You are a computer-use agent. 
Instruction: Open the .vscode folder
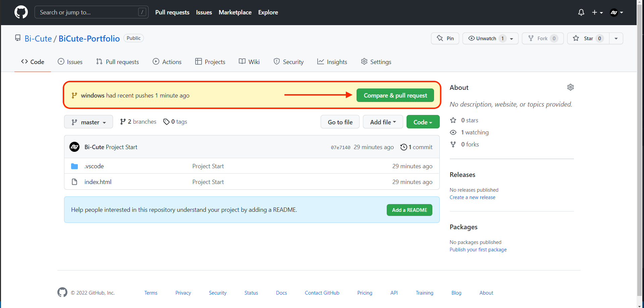(94, 166)
